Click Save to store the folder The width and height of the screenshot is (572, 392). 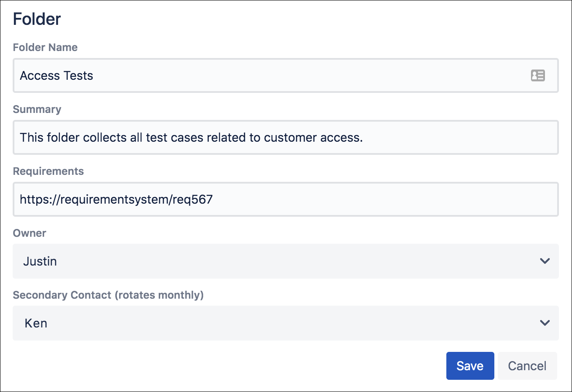(x=470, y=366)
